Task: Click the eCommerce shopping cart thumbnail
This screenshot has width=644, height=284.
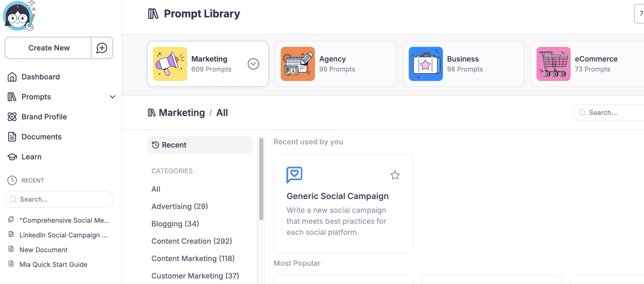Action: coord(553,64)
